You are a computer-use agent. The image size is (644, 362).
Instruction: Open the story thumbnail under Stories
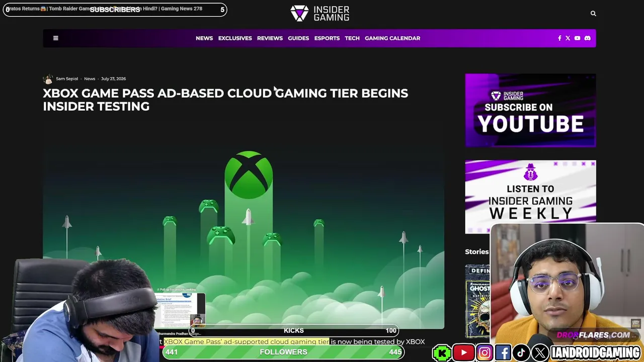point(477,301)
